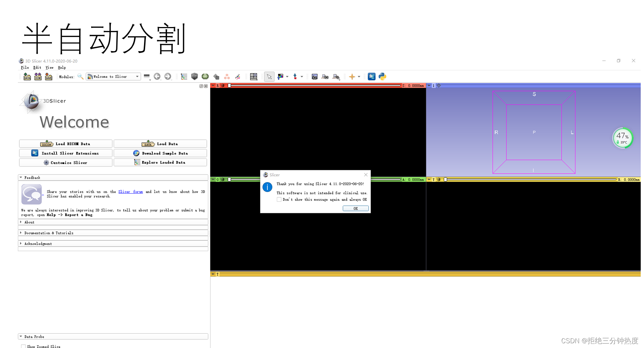Viewport: 644px width, 348px height.
Task: Click the Yellow slice offset slider
Action: coord(530,179)
